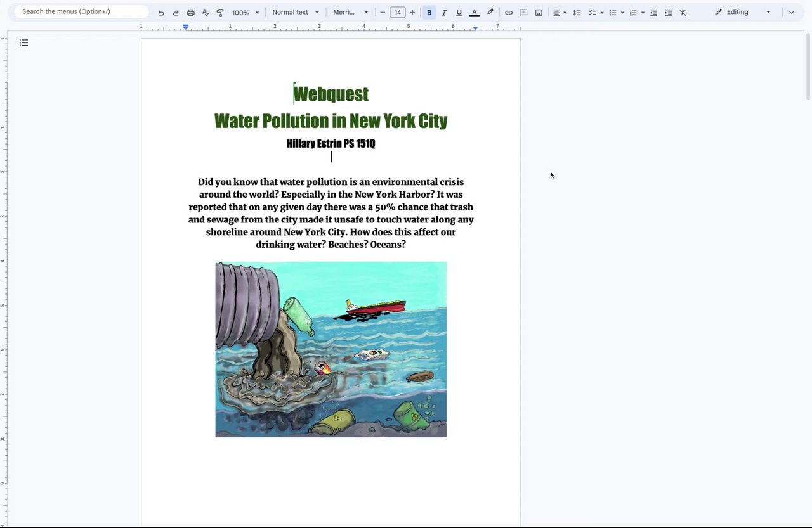Click the Undo arrow icon

(161, 13)
